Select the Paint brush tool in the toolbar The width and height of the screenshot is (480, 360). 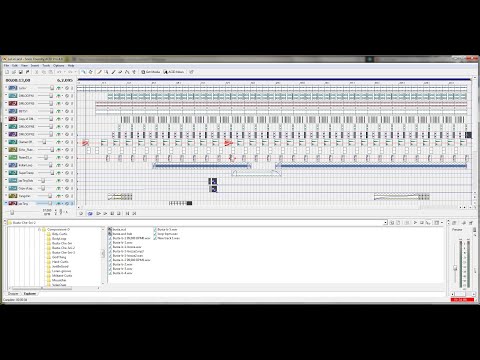tap(113, 72)
